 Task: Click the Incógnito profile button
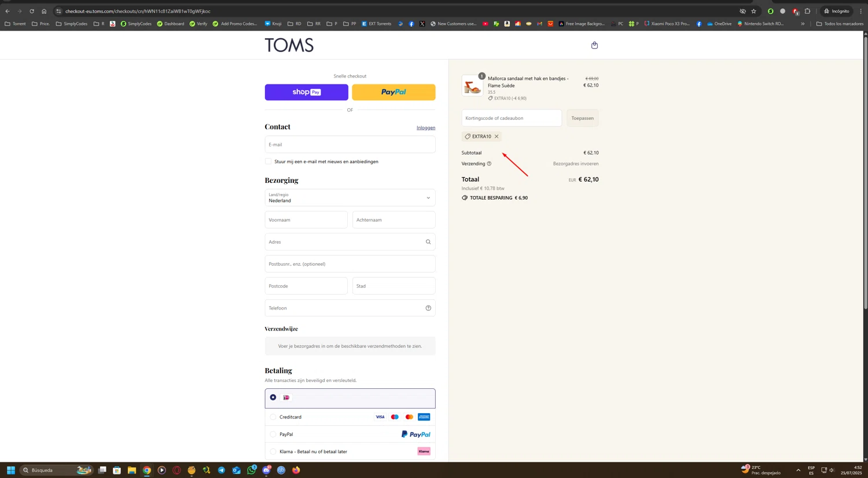click(837, 11)
